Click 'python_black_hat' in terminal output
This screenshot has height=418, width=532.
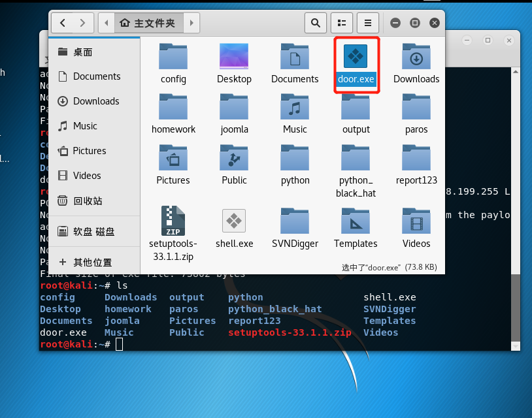point(274,309)
